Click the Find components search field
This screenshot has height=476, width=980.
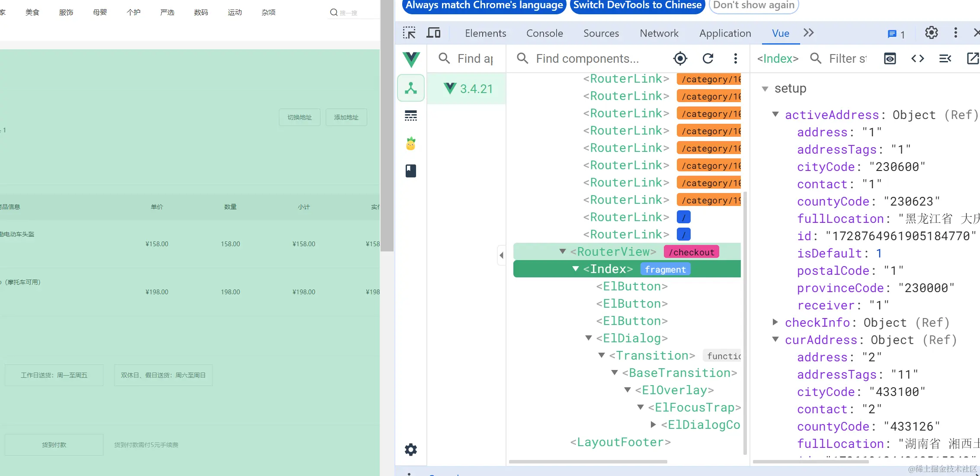coord(587,58)
